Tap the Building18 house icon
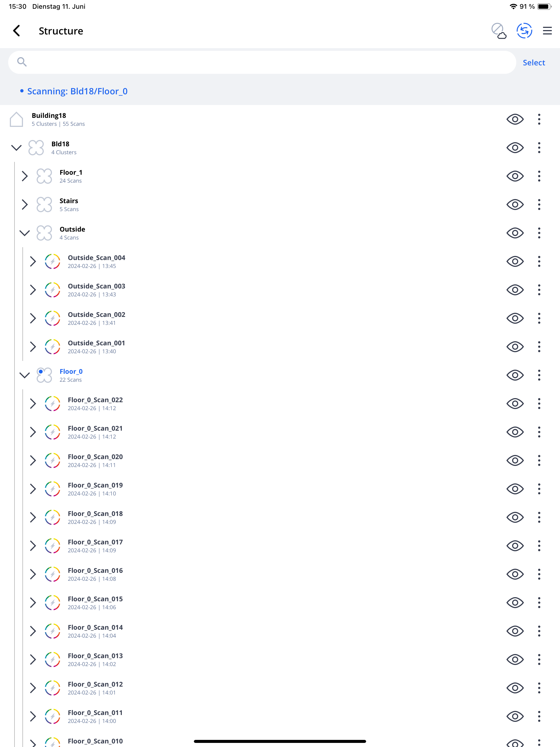Image resolution: width=560 pixels, height=747 pixels. pos(16,119)
